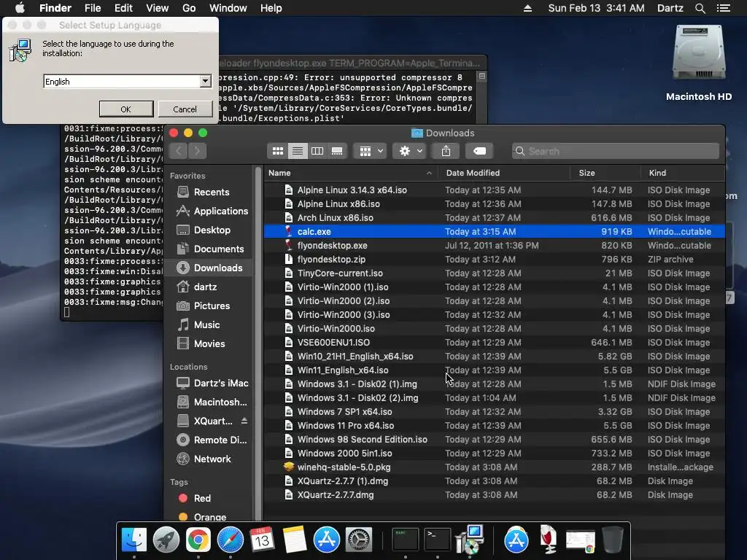Select the Windows 98 Second Edition.iso file
Image resolution: width=747 pixels, height=560 pixels.
pos(495,440)
